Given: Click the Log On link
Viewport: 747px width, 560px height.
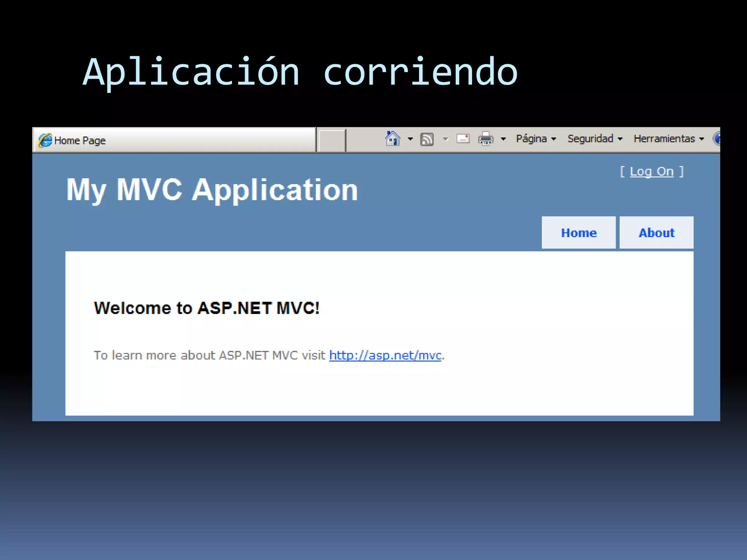Looking at the screenshot, I should coord(651,171).
